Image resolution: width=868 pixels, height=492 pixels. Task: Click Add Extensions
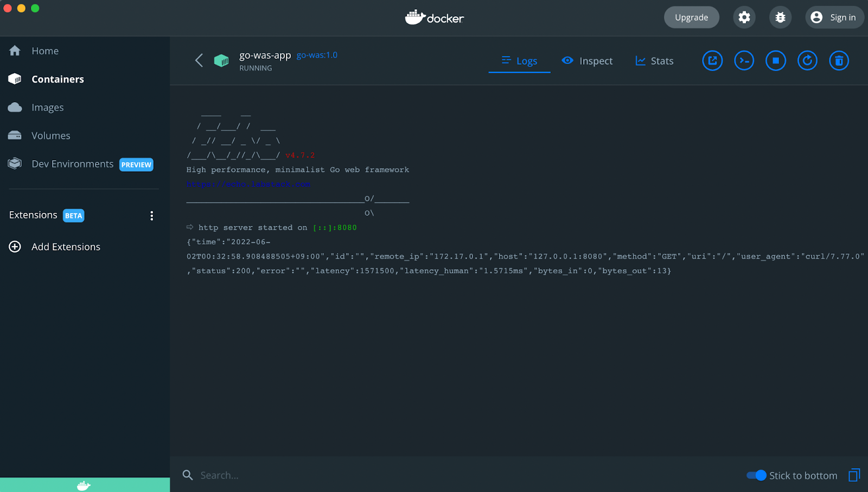[66, 247]
